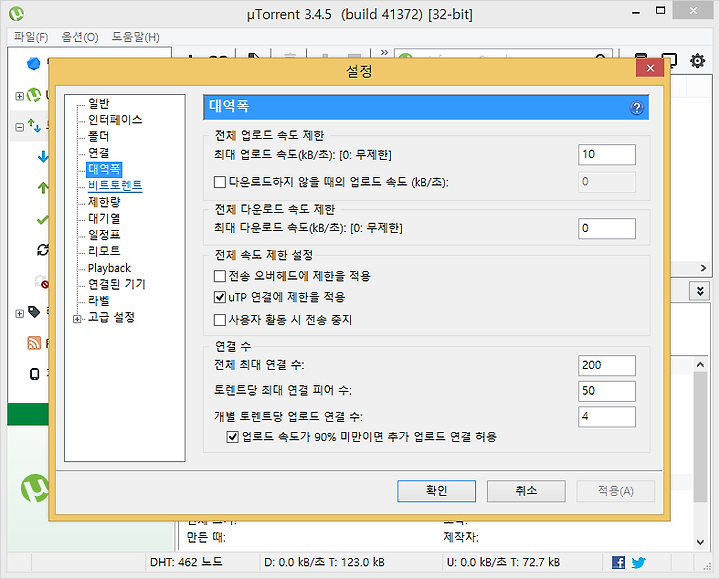
Task: Select '라벨' settings category
Action: click(98, 301)
